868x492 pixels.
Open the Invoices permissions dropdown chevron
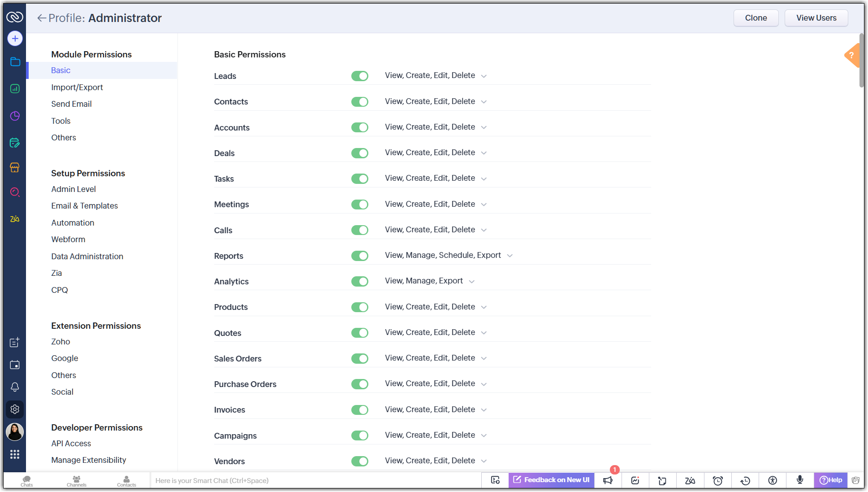tap(484, 410)
